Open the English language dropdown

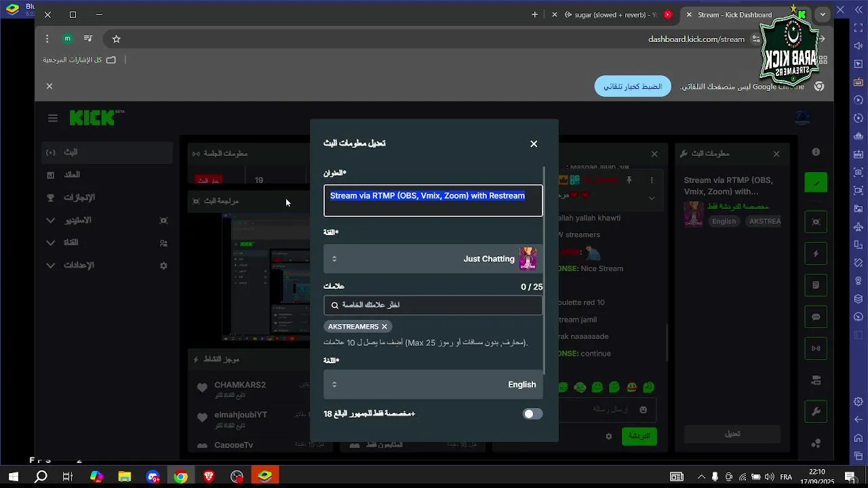[433, 384]
